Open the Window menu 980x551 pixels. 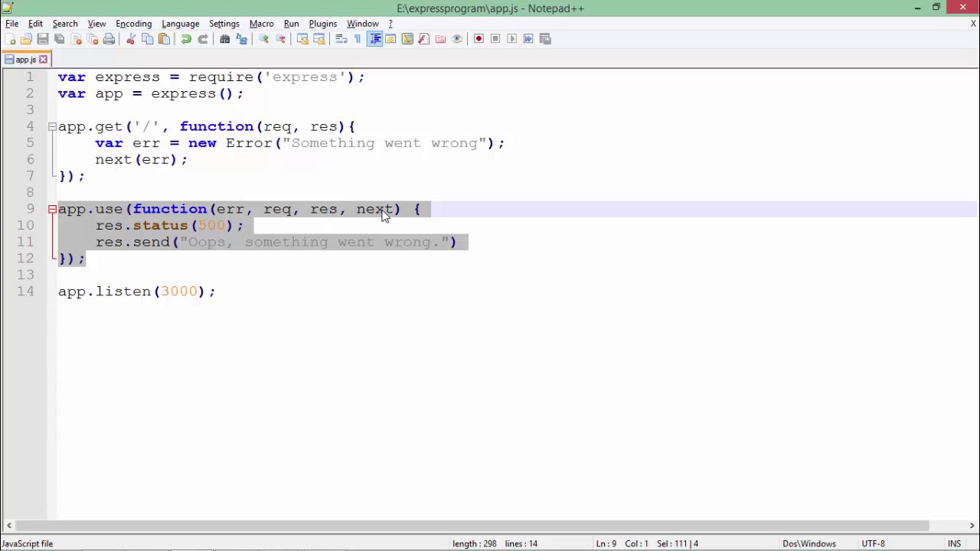(363, 24)
